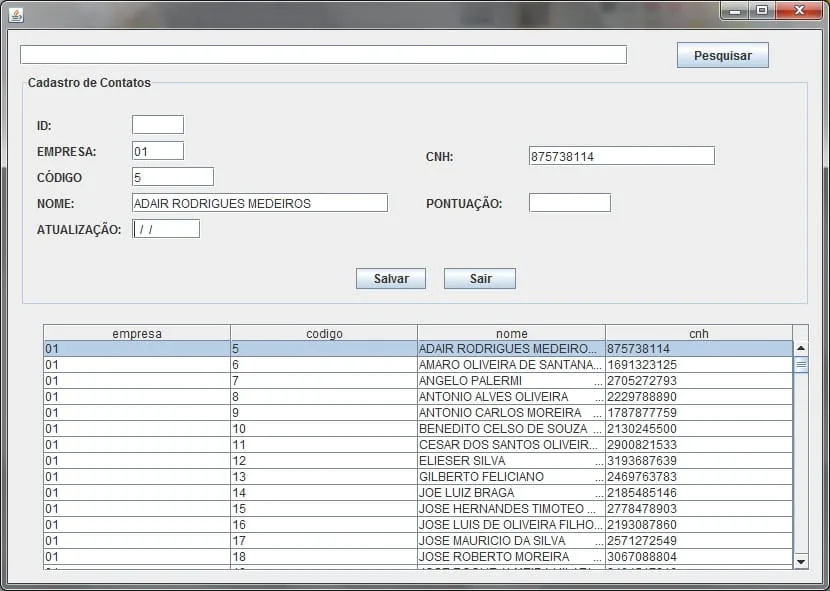Image resolution: width=830 pixels, height=591 pixels.
Task: Click cnh cell 2778478903
Action: [699, 508]
